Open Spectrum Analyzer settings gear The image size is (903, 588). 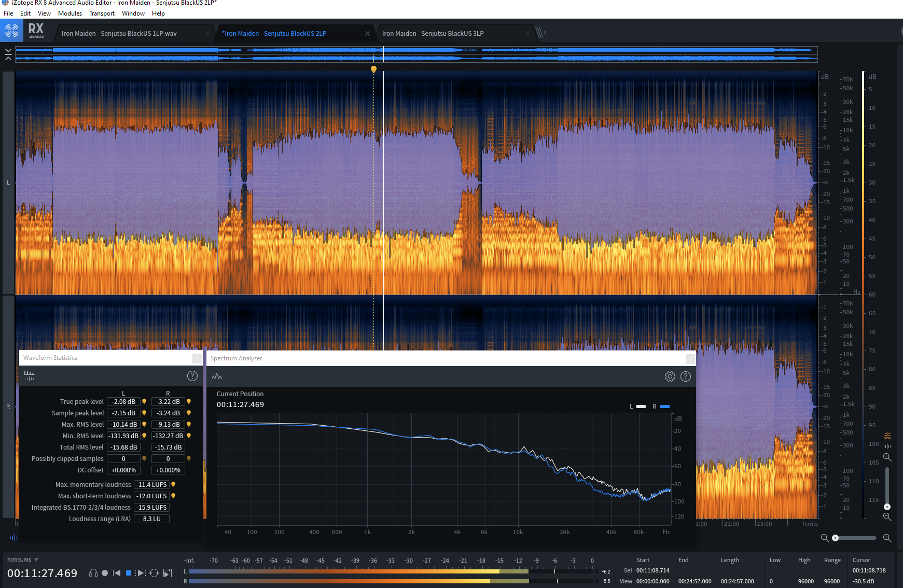670,376
